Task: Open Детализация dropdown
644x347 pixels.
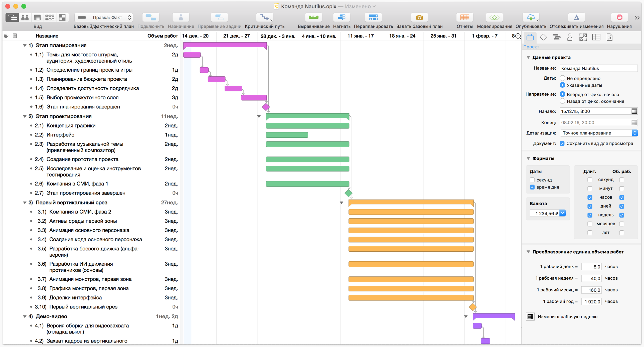Action: tap(599, 133)
